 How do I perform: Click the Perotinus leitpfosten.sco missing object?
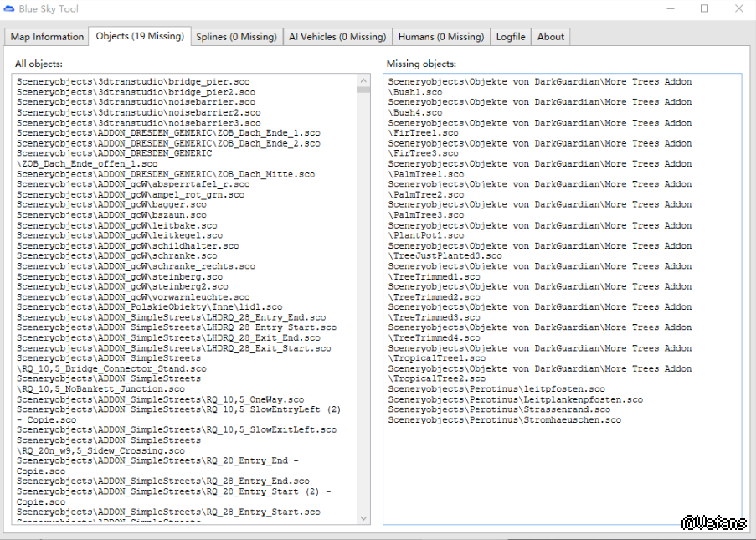[x=496, y=389]
